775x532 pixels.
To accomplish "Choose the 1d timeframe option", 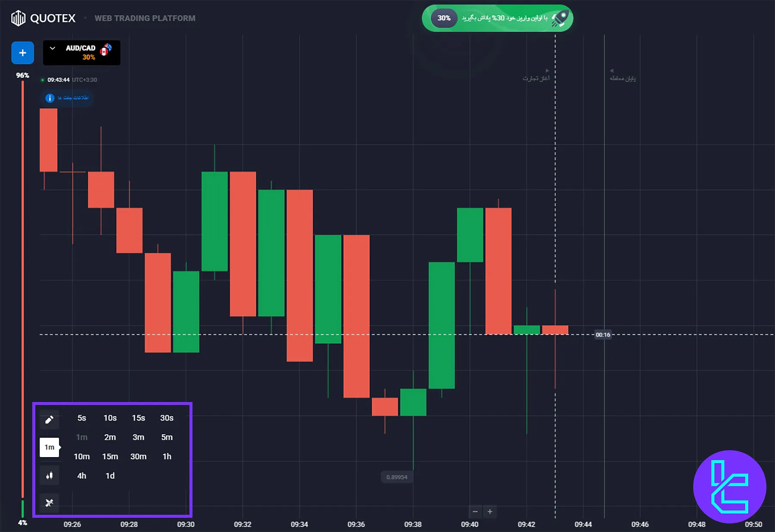I will [110, 476].
